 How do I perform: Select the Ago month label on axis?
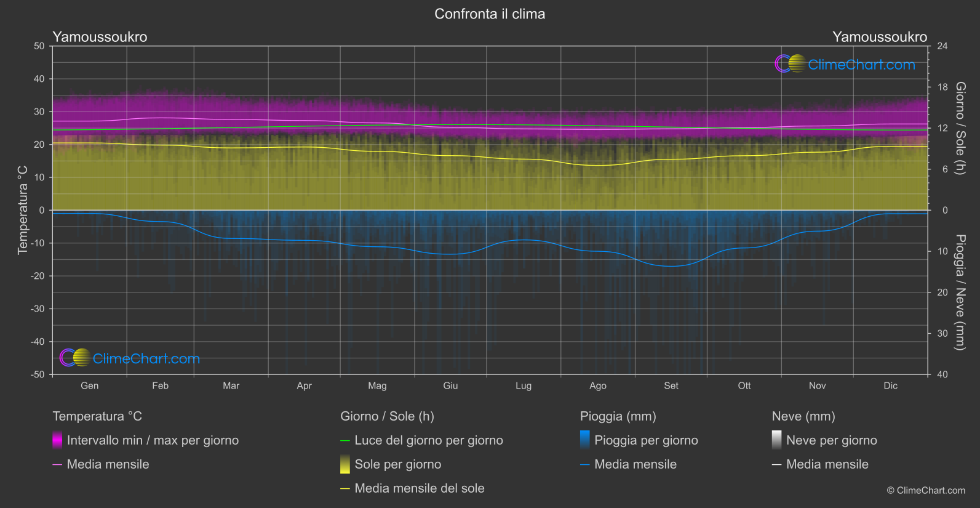[598, 385]
